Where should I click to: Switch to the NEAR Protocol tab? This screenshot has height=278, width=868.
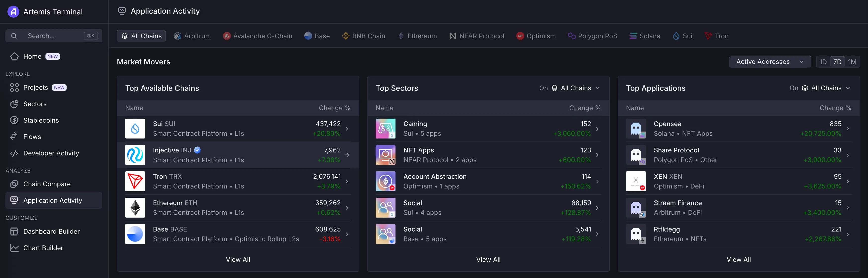click(x=476, y=36)
